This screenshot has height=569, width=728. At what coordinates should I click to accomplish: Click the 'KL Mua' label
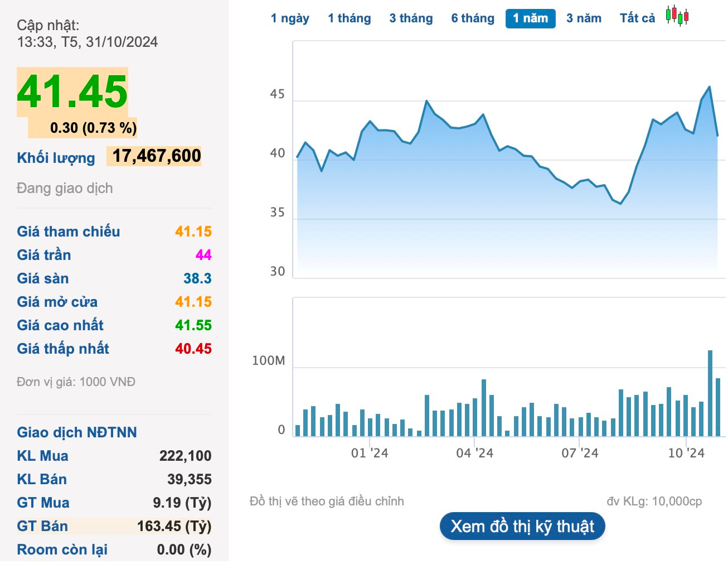(x=42, y=456)
